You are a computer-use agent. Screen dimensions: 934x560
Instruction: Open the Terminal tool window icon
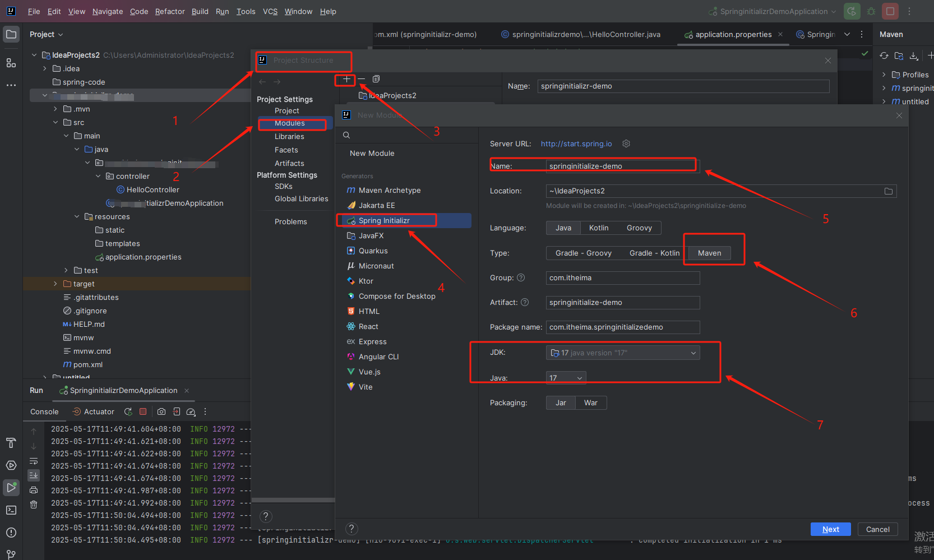pos(11,510)
